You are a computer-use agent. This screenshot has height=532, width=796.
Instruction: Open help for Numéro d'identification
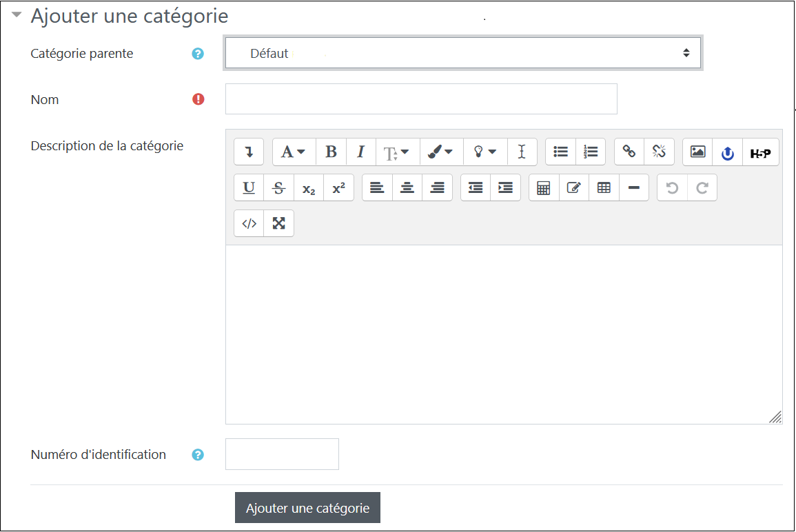click(198, 454)
